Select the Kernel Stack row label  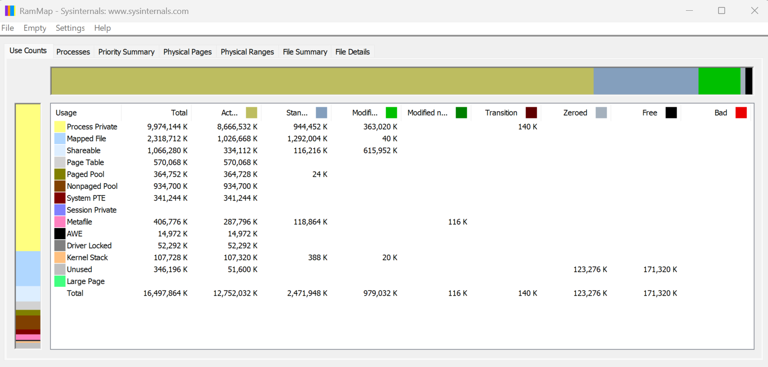[x=87, y=257]
